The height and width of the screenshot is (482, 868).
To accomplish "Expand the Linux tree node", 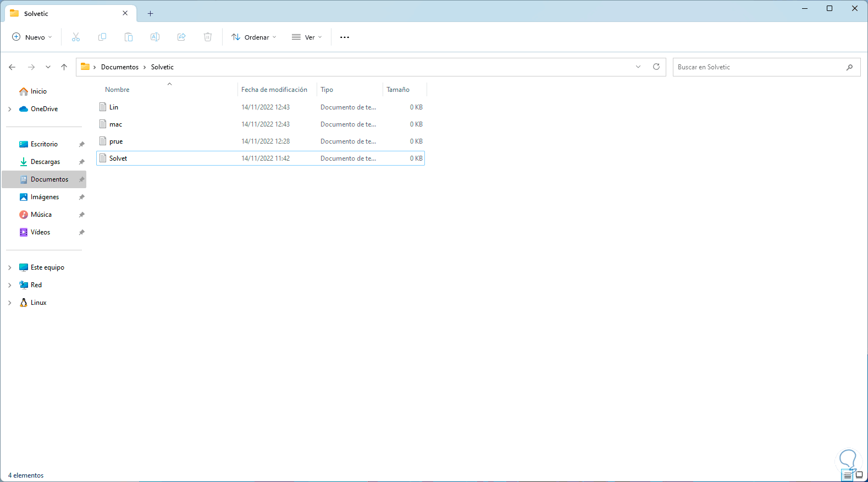I will pos(10,303).
